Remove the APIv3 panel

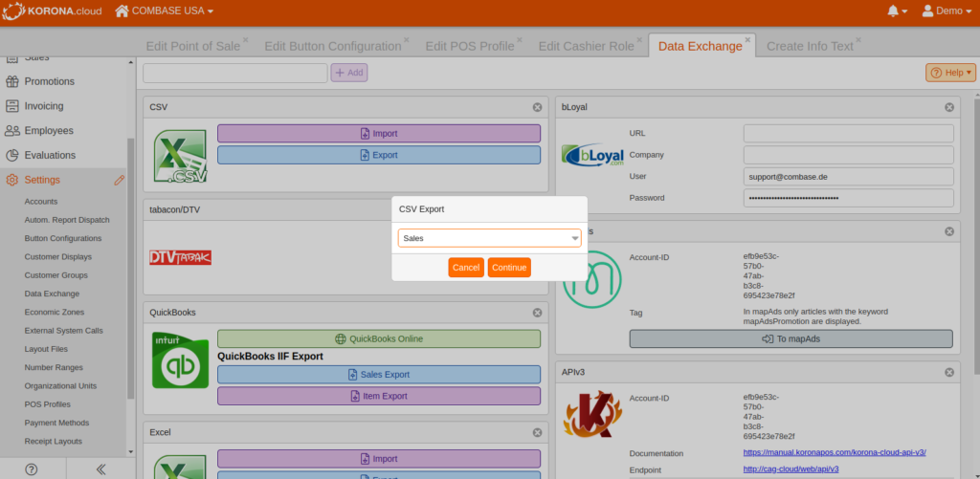pos(949,372)
